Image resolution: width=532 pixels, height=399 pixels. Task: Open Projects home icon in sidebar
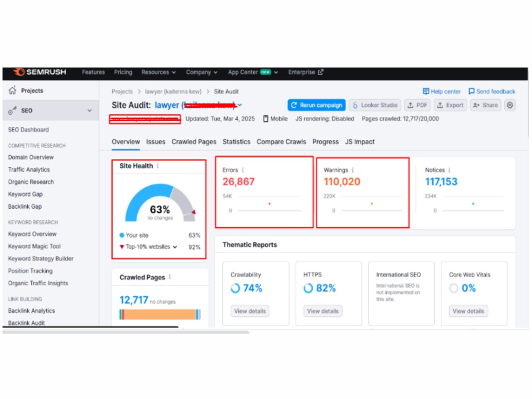tap(13, 90)
